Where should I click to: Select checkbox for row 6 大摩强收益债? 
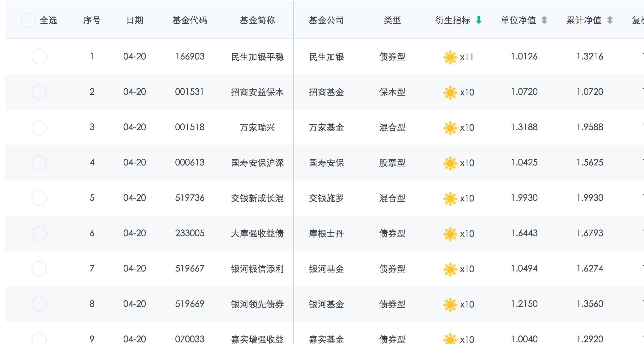[x=39, y=234]
